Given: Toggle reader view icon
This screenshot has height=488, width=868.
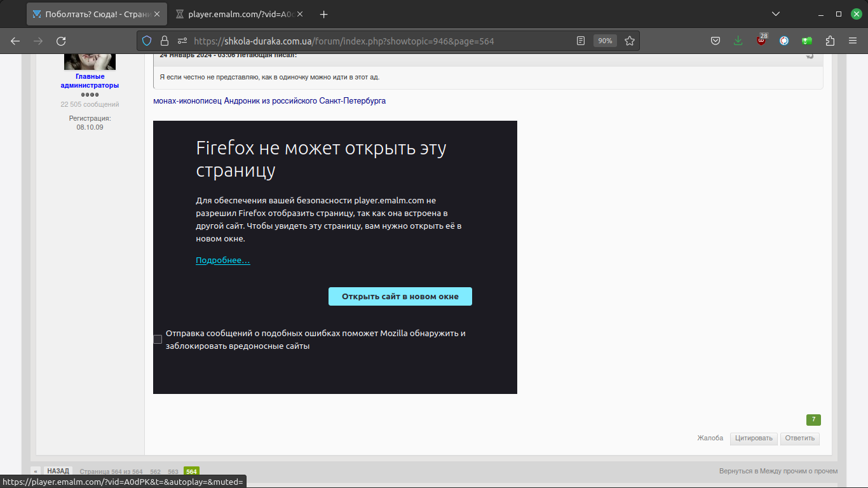Looking at the screenshot, I should pyautogui.click(x=580, y=41).
